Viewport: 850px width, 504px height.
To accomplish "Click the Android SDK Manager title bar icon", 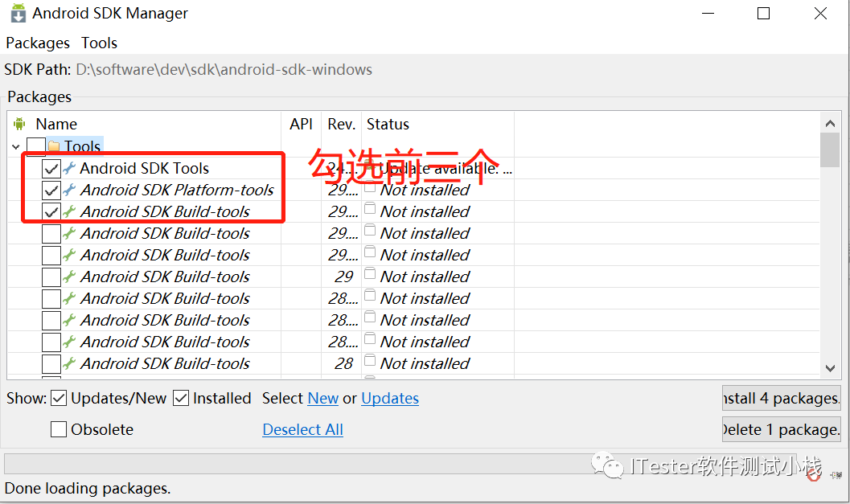I will (x=18, y=13).
